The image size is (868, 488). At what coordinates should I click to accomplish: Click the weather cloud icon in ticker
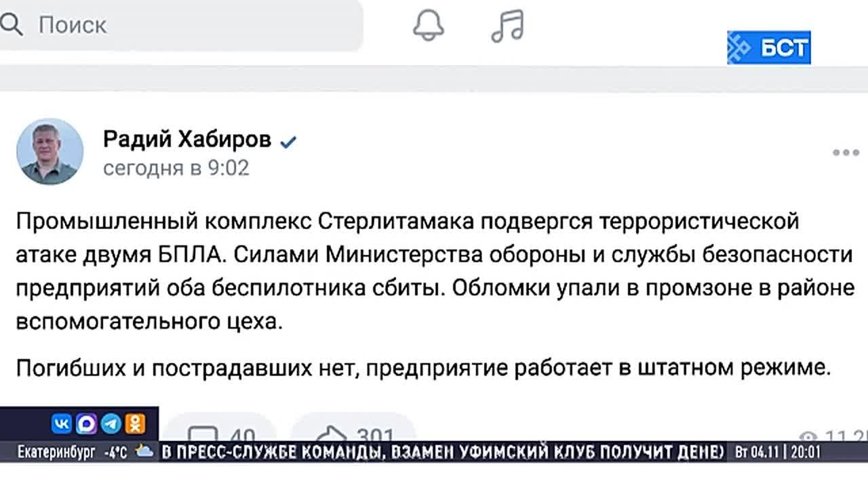point(144,451)
